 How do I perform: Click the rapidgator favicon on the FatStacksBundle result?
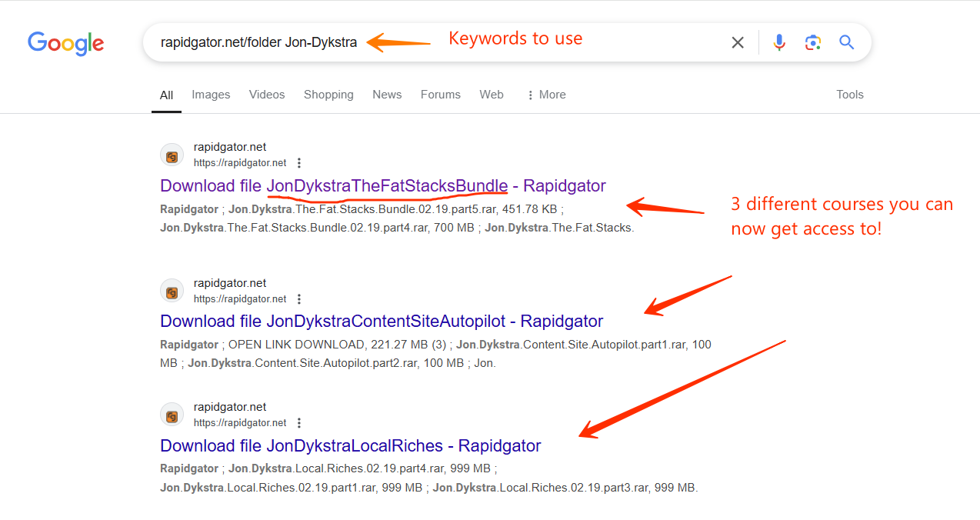[172, 155]
